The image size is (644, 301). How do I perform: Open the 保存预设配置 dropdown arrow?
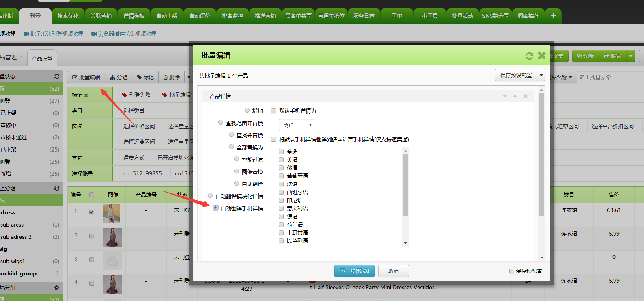(x=541, y=75)
